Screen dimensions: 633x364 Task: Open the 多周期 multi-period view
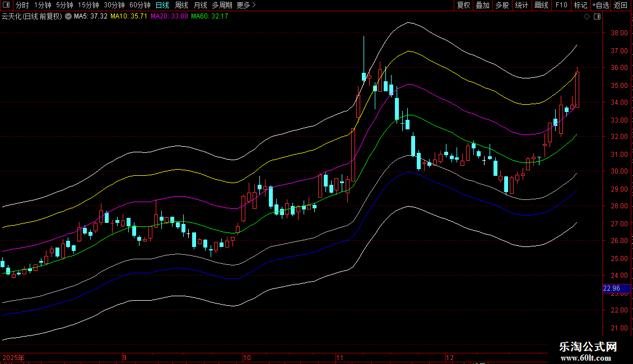pyautogui.click(x=222, y=5)
